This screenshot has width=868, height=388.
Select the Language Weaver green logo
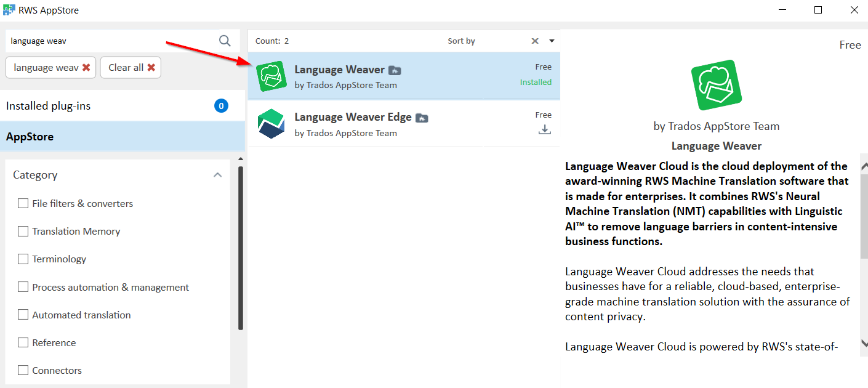click(x=271, y=76)
